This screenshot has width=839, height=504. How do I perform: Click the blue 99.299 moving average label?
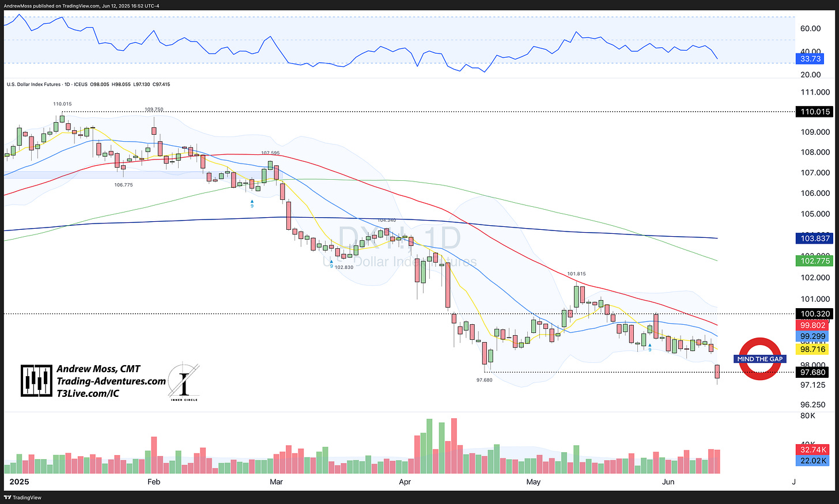812,336
